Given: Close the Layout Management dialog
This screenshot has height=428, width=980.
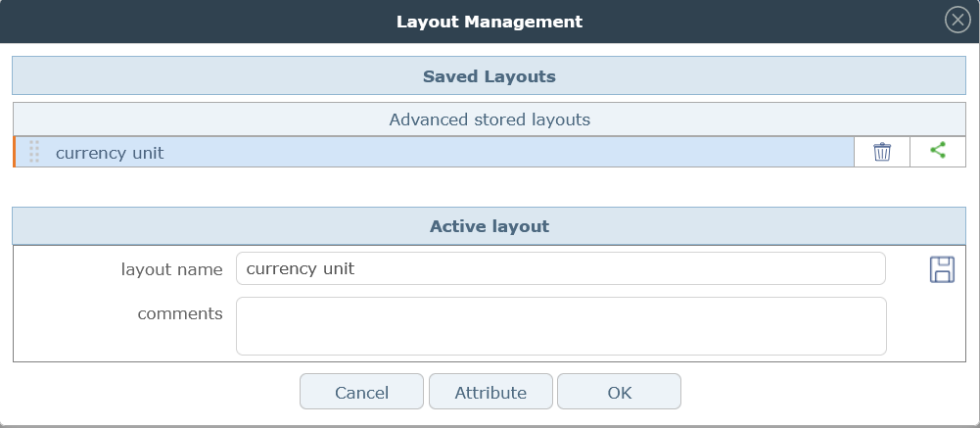Looking at the screenshot, I should pyautogui.click(x=957, y=21).
